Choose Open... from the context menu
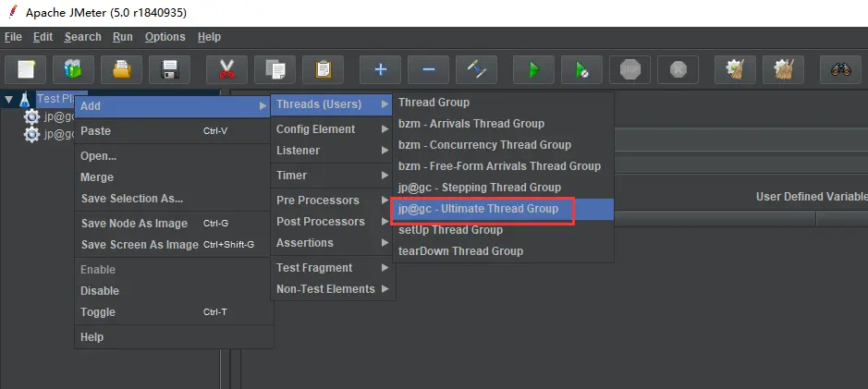868x389 pixels. tap(174, 156)
